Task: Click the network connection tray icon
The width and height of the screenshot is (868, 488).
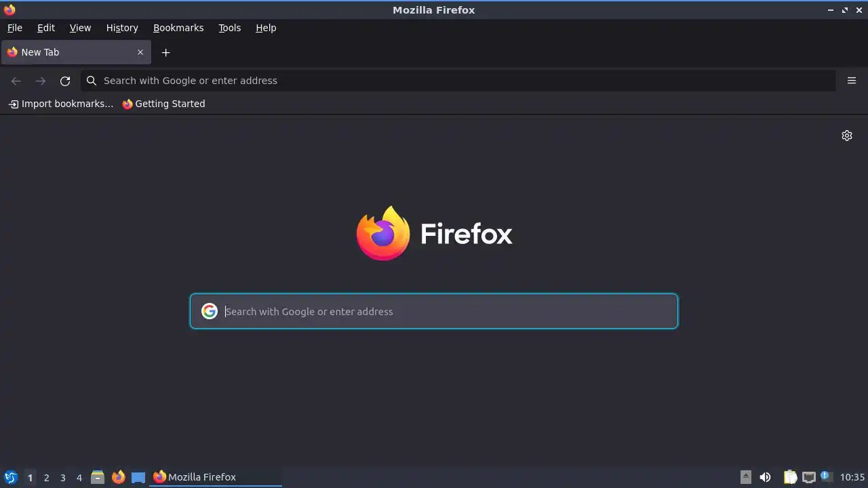Action: click(808, 477)
